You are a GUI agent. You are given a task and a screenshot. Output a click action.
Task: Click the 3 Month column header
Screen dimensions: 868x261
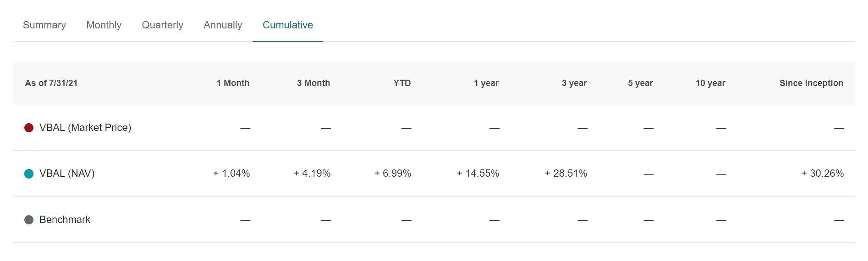[x=313, y=83]
